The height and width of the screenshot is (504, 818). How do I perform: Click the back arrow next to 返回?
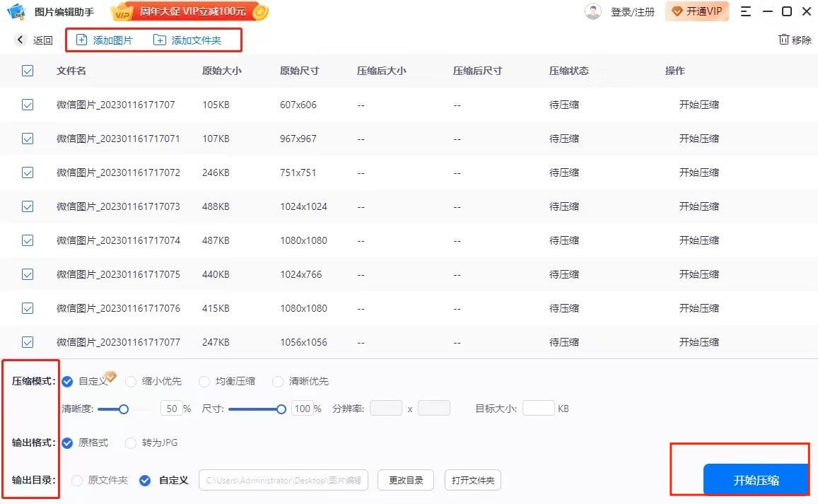tap(20, 40)
